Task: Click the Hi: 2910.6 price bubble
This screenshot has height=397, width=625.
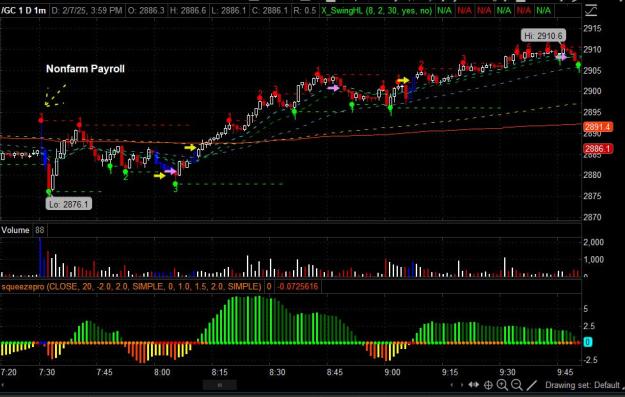Action: coord(543,36)
